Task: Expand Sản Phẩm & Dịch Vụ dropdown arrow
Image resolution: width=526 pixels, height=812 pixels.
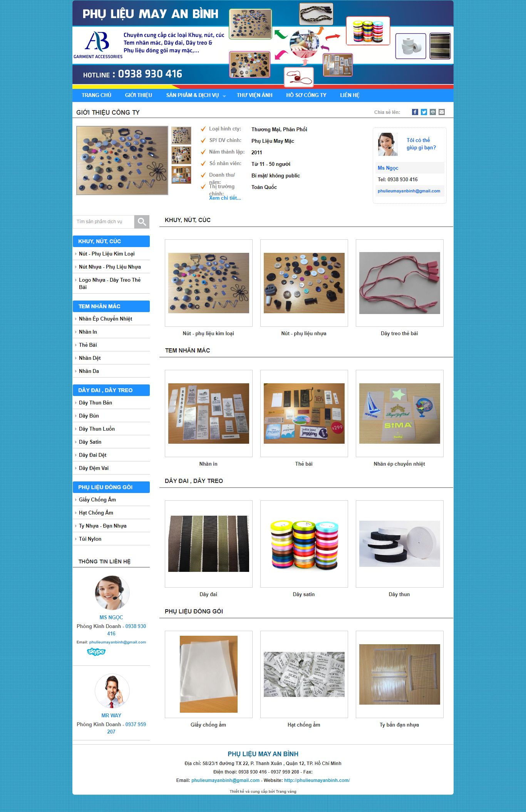Action: (x=224, y=96)
